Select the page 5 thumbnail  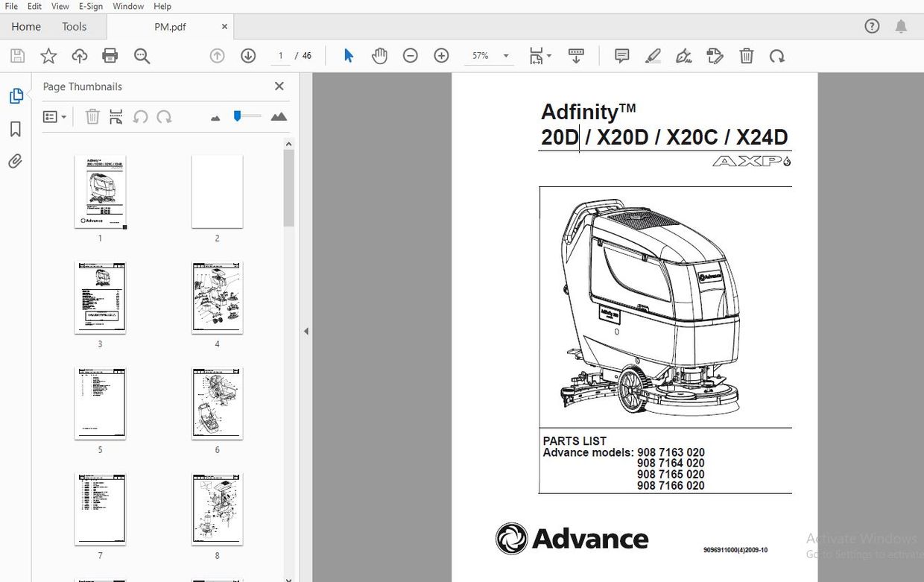click(100, 403)
